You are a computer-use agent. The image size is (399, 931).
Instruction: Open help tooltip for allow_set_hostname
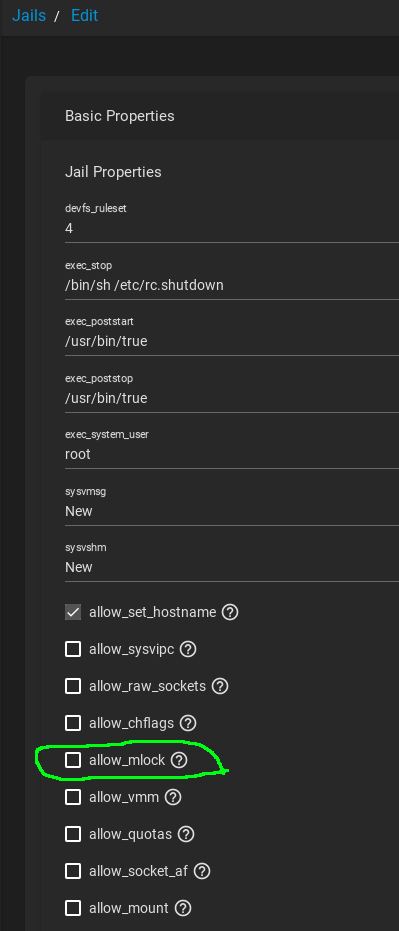(x=230, y=612)
